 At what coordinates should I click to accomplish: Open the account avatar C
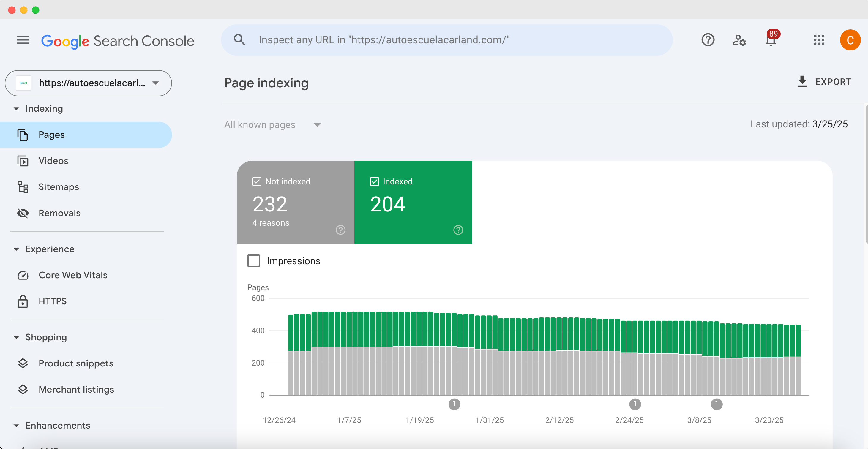click(x=850, y=40)
